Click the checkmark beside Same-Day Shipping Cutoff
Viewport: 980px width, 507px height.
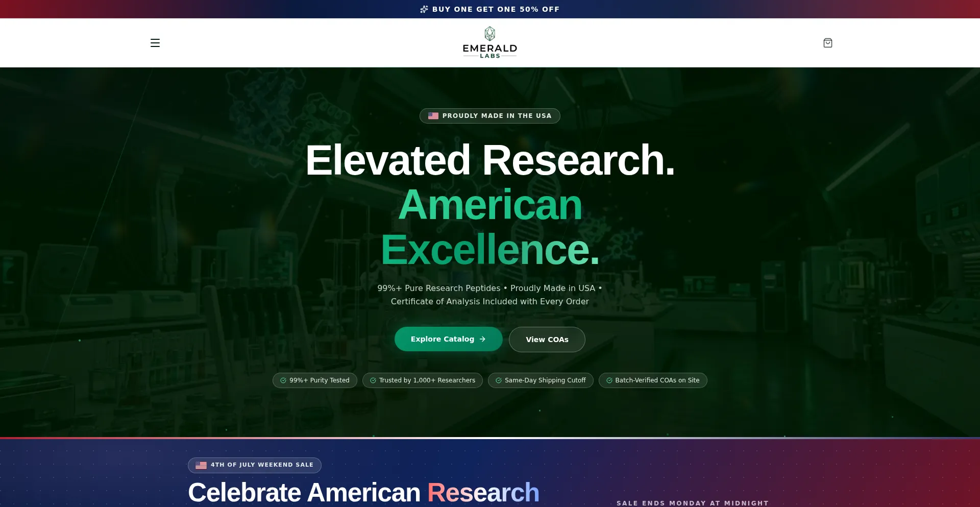pyautogui.click(x=499, y=380)
